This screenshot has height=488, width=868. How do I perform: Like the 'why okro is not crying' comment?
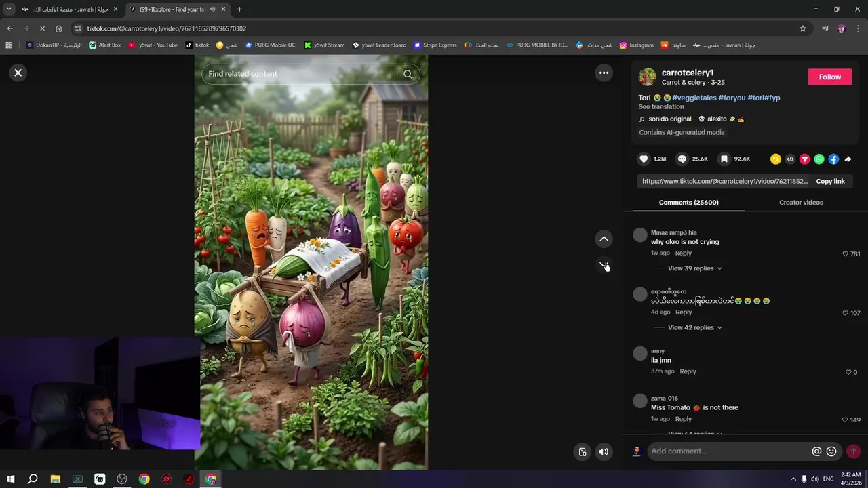point(845,253)
